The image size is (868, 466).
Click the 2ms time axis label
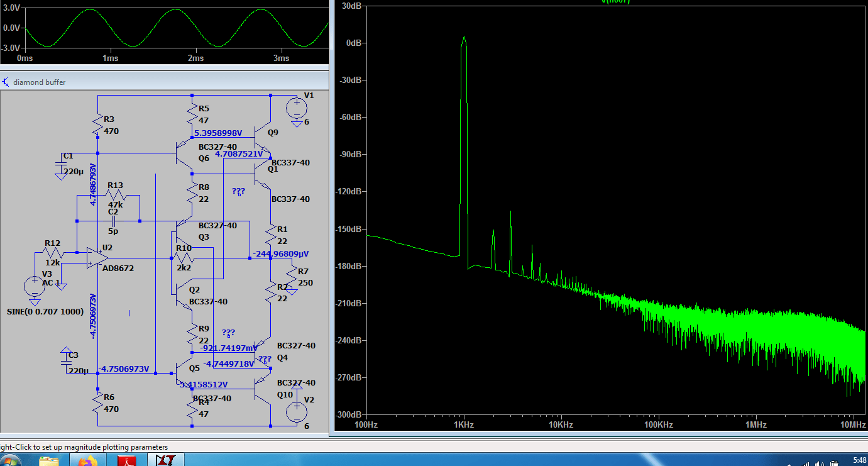tap(195, 58)
